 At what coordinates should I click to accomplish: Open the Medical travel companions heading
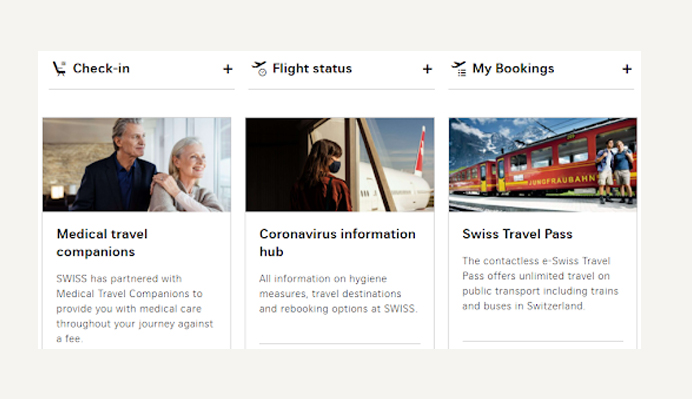[102, 243]
